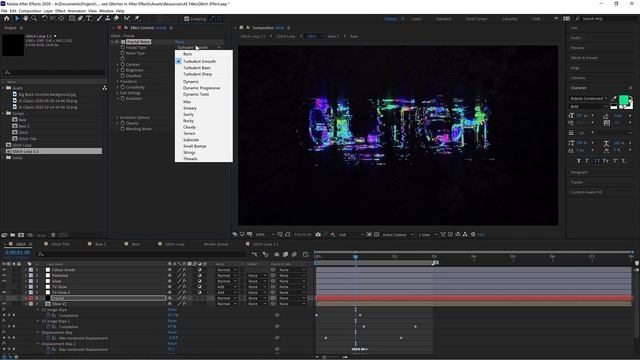The image size is (640, 360).
Task: Open the Content-Aware Fill panel
Action: pos(586,192)
